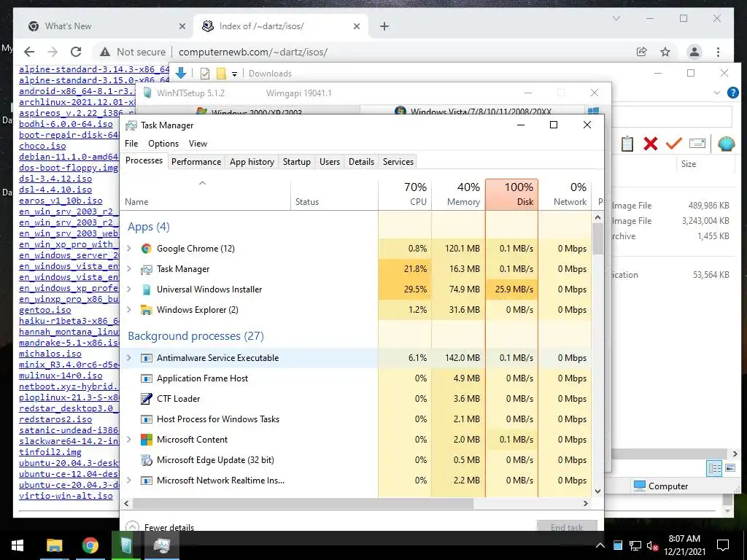Screen dimensions: 747x560
Task: Click the blue help icon in Explorer window
Action: tap(732, 93)
